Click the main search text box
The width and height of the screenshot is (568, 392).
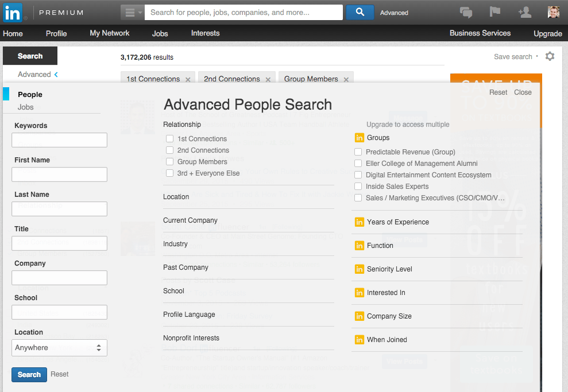[x=244, y=12]
